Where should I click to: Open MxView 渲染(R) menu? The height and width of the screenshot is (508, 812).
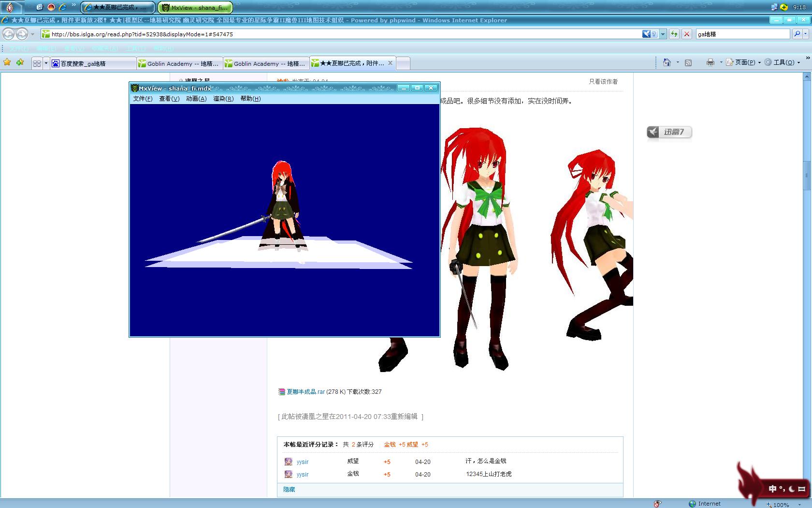tap(223, 99)
